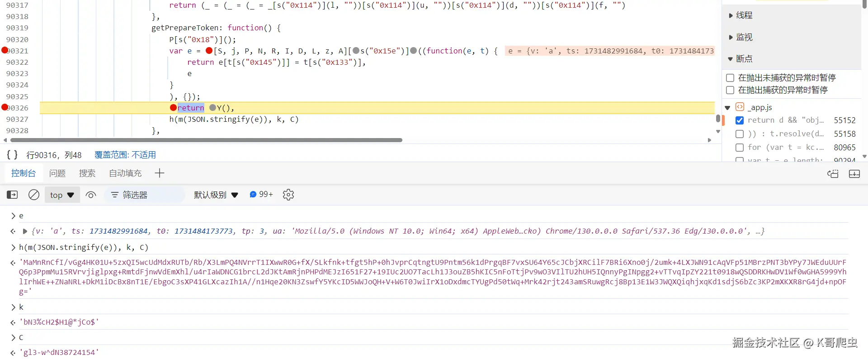The height and width of the screenshot is (359, 868).
Task: Click the highlighted return keyword on line 90326
Action: point(191,108)
